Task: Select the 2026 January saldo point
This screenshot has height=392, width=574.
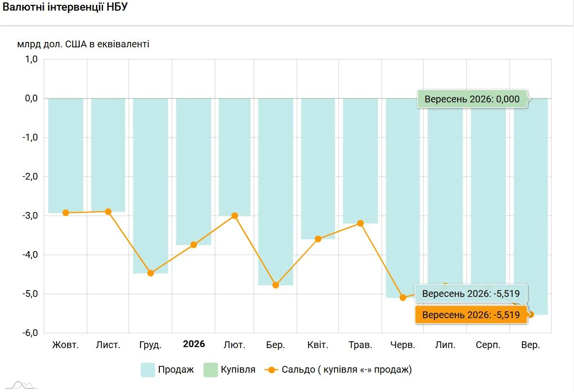Action: (x=194, y=244)
